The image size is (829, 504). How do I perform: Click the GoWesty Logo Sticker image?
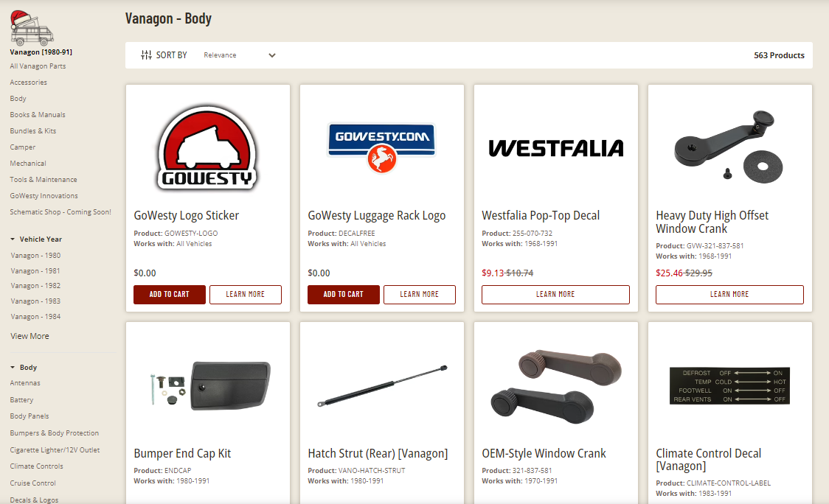[x=207, y=148]
